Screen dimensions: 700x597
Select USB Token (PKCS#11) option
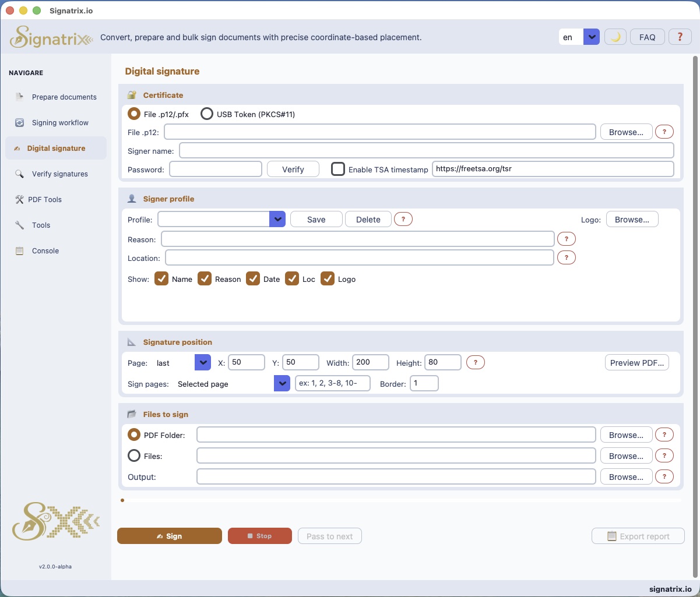tap(207, 114)
